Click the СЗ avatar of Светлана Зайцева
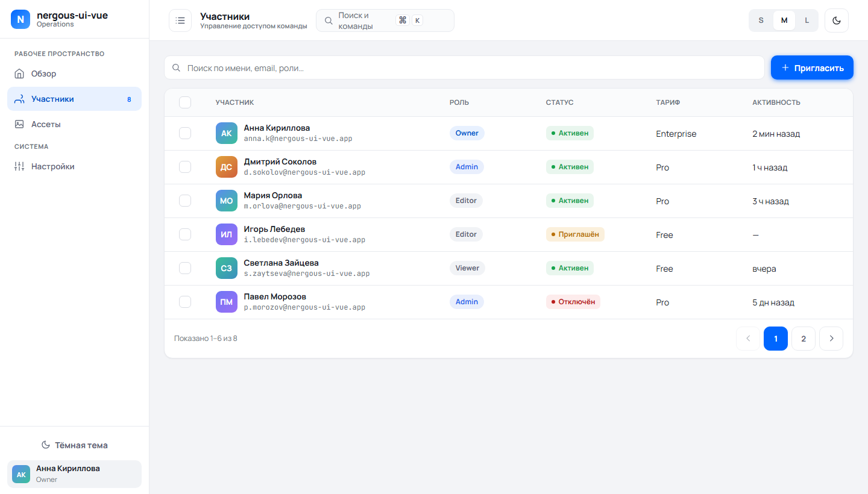868x494 pixels. point(227,268)
